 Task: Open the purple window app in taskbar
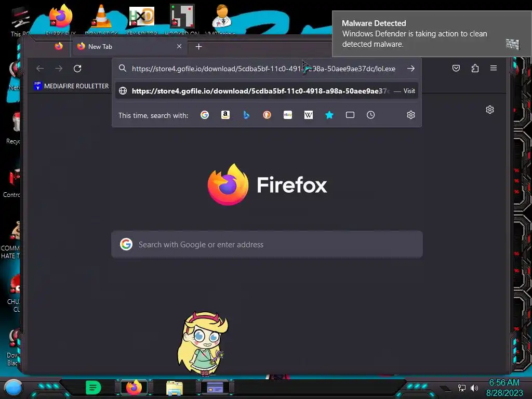215,387
